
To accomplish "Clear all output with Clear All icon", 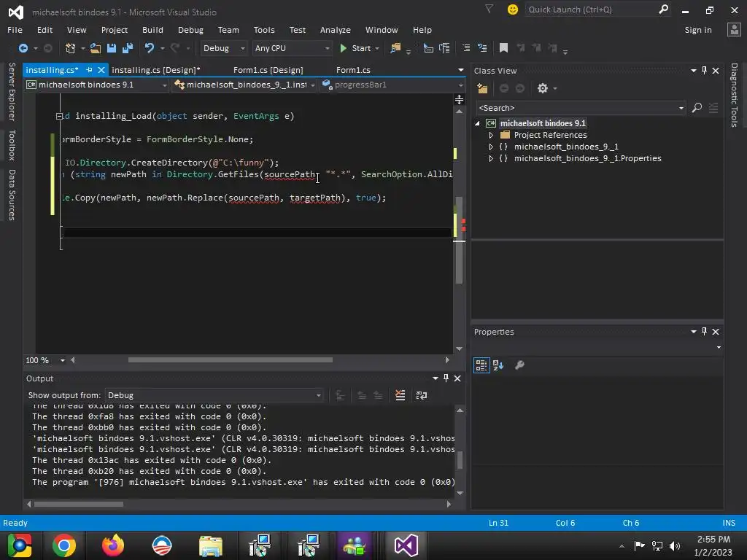I will click(400, 395).
